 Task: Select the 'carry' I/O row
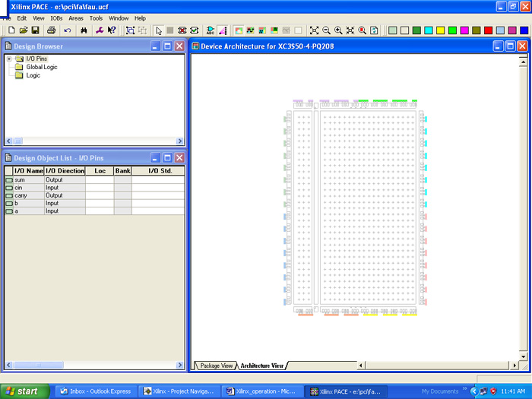click(95, 195)
